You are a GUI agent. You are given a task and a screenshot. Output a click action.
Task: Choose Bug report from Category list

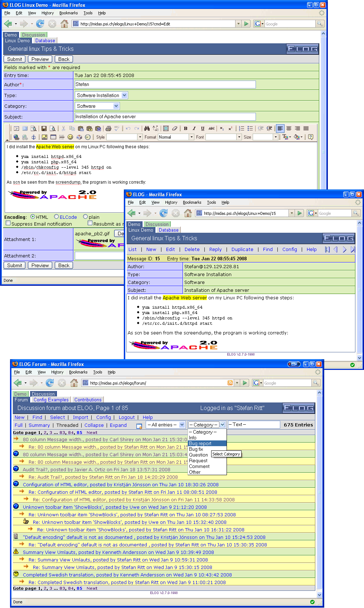[207, 444]
